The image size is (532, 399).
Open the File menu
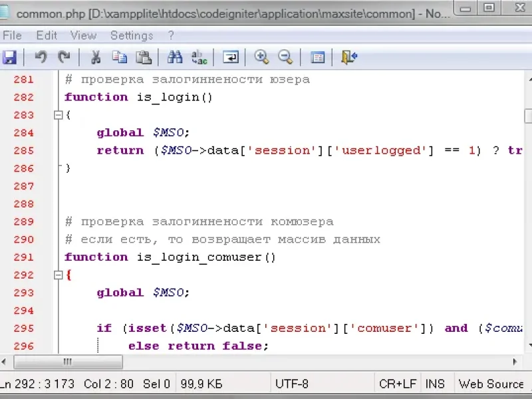tap(12, 35)
